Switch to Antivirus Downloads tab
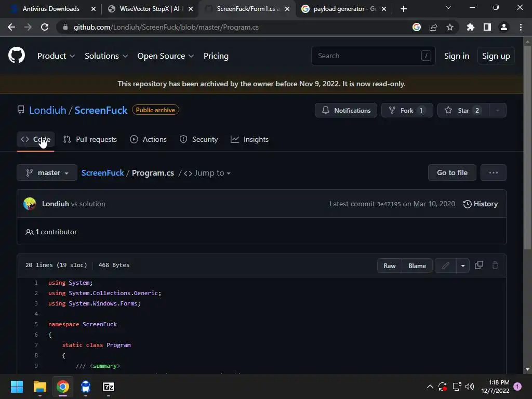The height and width of the screenshot is (399, 532). pos(51,9)
